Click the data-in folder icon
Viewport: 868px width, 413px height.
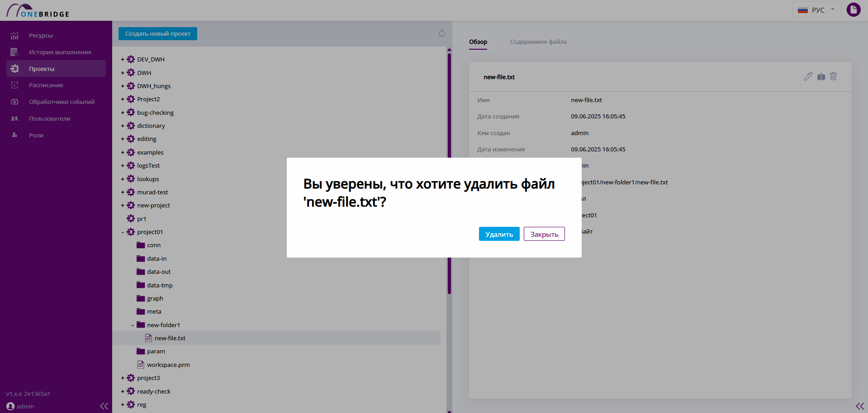click(x=141, y=258)
